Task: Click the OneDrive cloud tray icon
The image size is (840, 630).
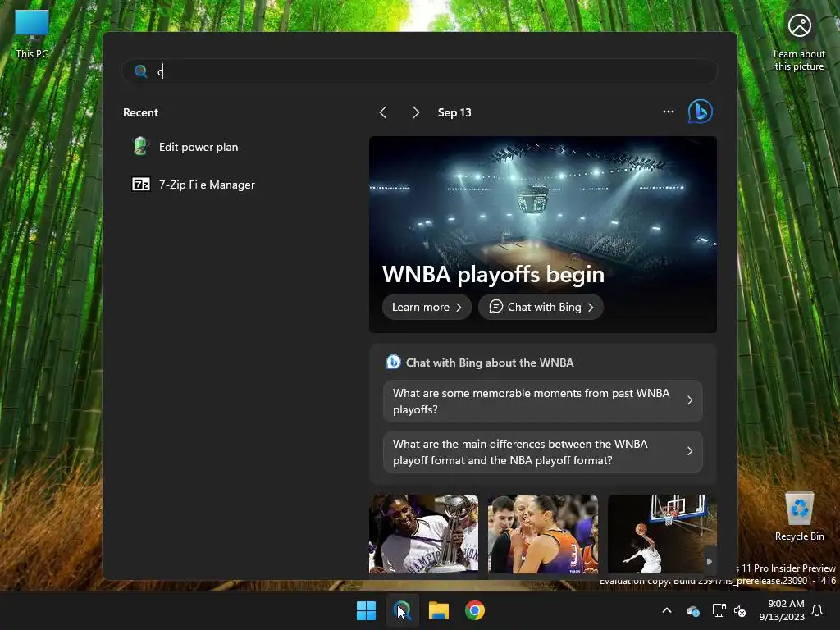Action: pos(692,610)
